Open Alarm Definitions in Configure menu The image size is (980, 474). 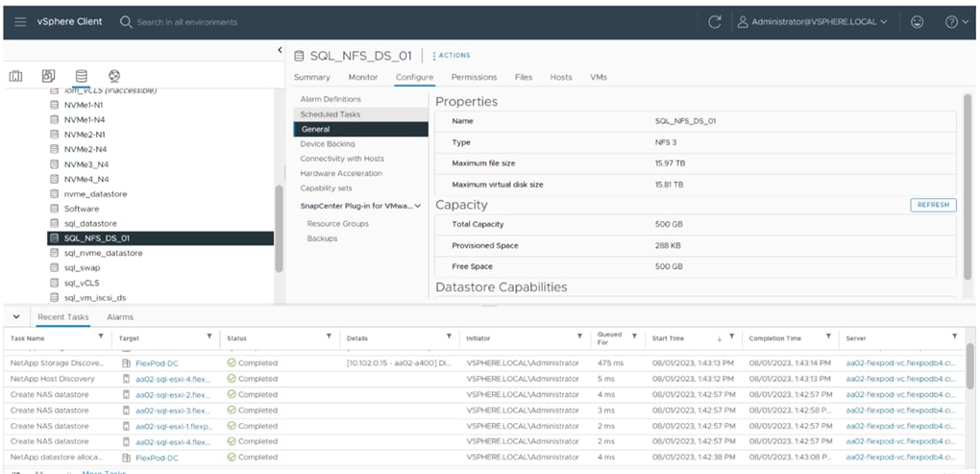(x=331, y=99)
